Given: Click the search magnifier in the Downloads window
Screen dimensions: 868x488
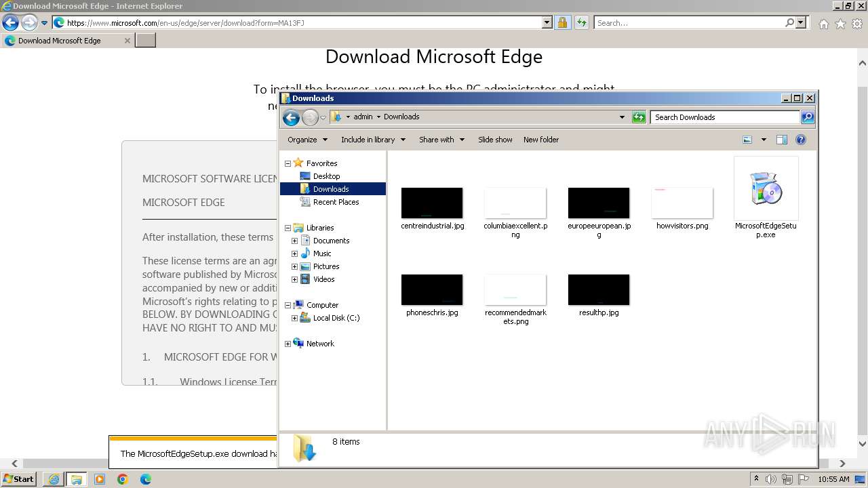Looking at the screenshot, I should pos(808,117).
